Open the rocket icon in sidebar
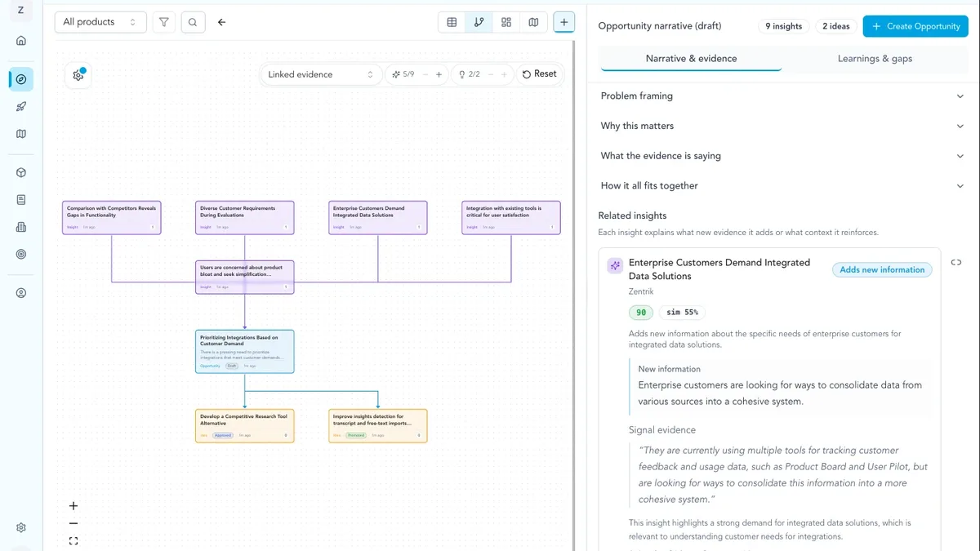This screenshot has width=980, height=551. 21,106
